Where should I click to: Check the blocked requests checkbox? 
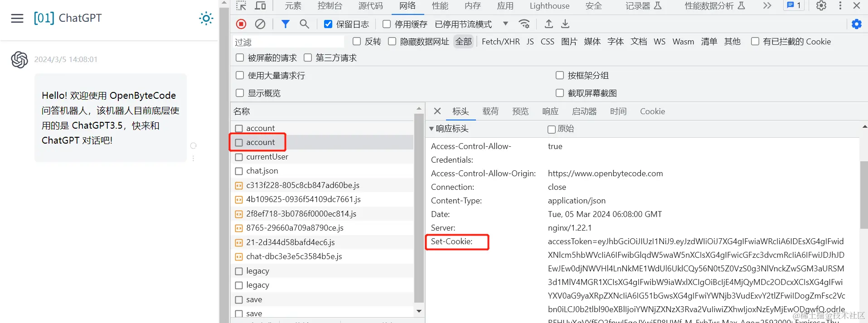tap(240, 58)
